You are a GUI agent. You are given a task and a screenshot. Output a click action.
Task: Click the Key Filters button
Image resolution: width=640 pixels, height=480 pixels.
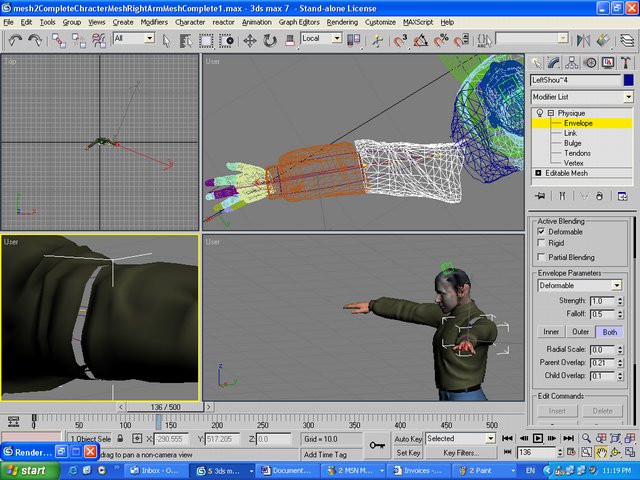click(x=462, y=453)
